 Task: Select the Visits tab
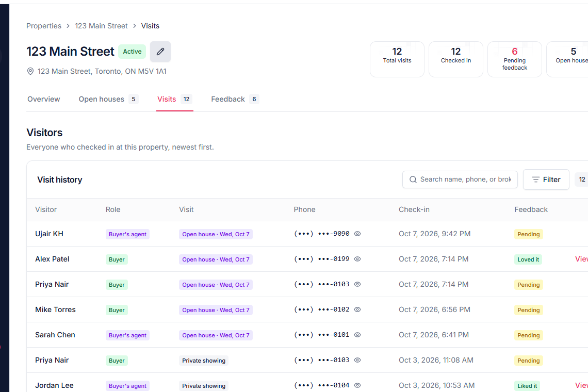pos(174,99)
